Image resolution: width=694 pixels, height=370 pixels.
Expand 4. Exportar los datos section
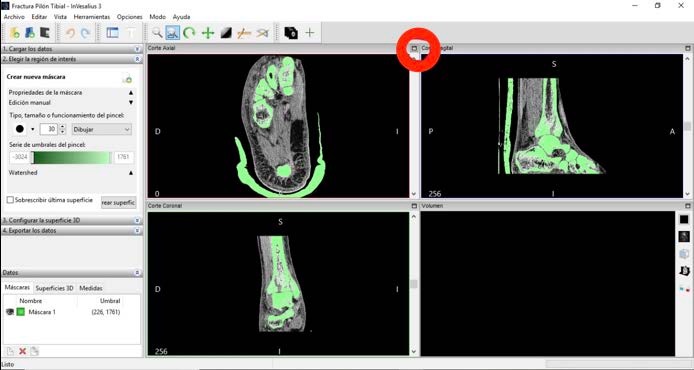[x=137, y=231]
